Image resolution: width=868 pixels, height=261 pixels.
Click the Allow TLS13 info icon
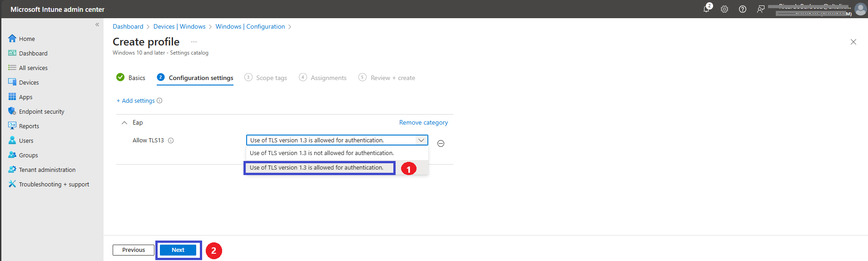(x=171, y=141)
